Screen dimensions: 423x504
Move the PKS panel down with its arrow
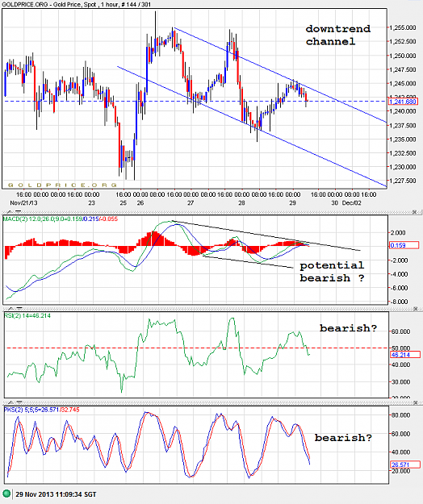tap(19, 402)
